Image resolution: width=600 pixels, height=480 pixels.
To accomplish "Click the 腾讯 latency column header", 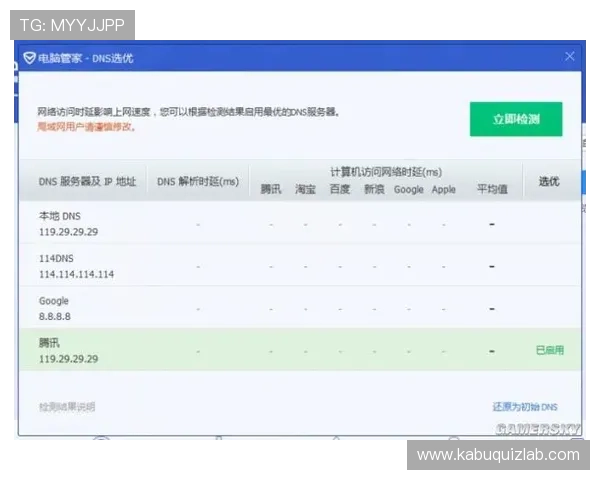I will [x=271, y=189].
